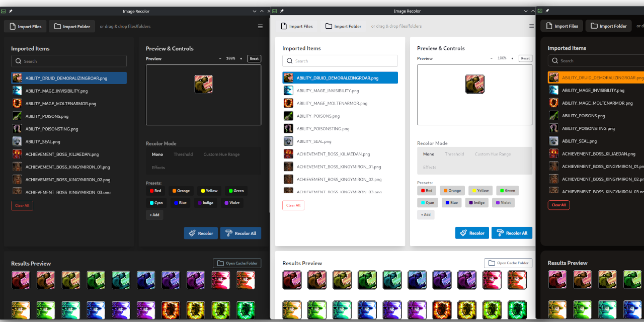Choose Yellow preset in left dark window

[209, 191]
